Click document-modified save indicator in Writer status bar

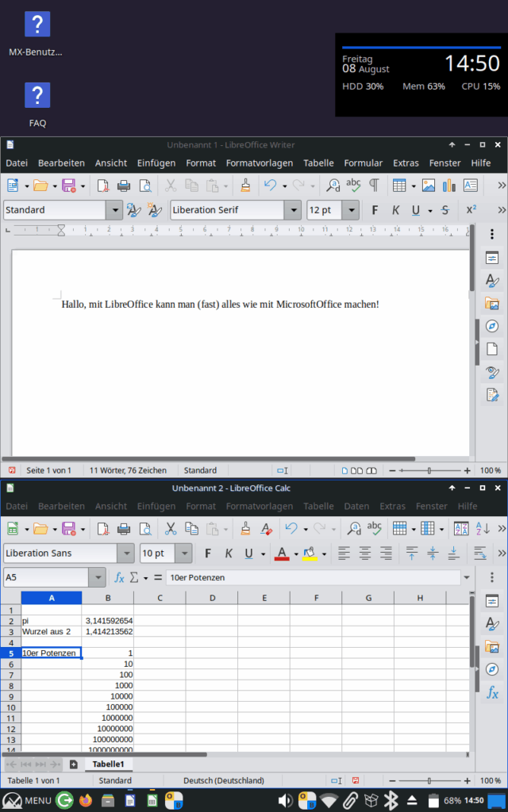click(x=12, y=470)
